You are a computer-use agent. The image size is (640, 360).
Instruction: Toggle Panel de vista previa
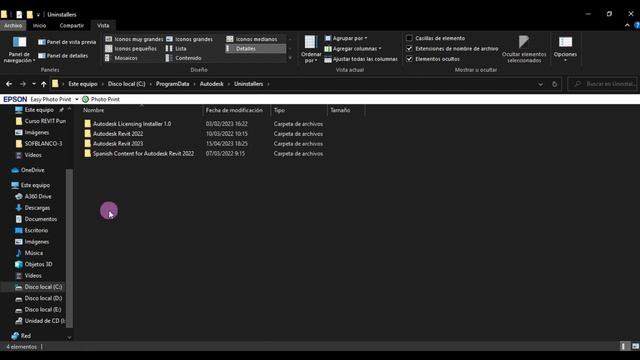click(67, 42)
